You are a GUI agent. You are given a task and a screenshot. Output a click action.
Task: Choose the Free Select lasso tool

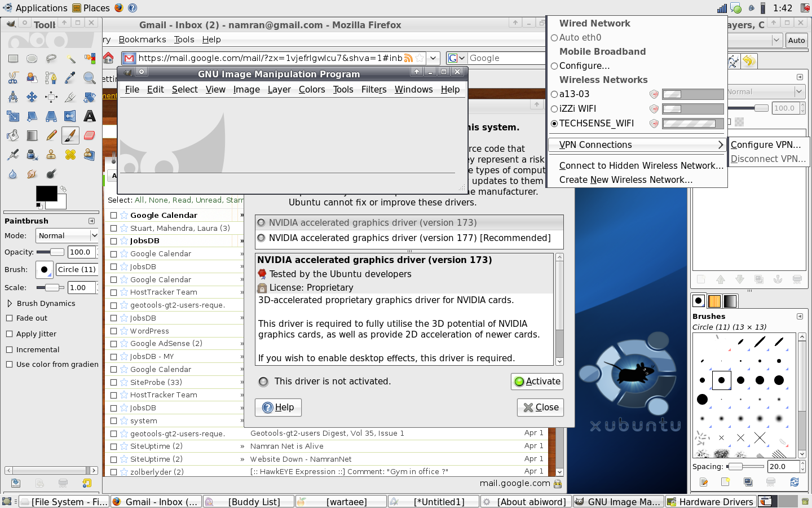coord(51,59)
